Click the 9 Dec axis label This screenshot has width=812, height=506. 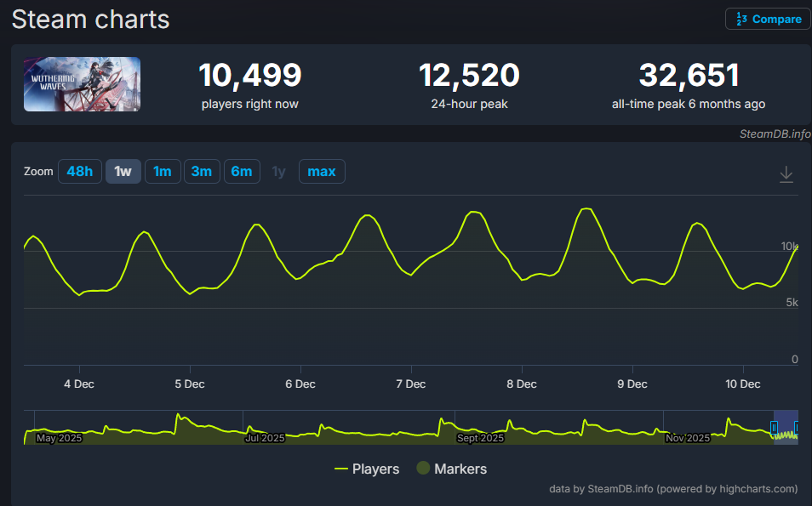pos(632,384)
